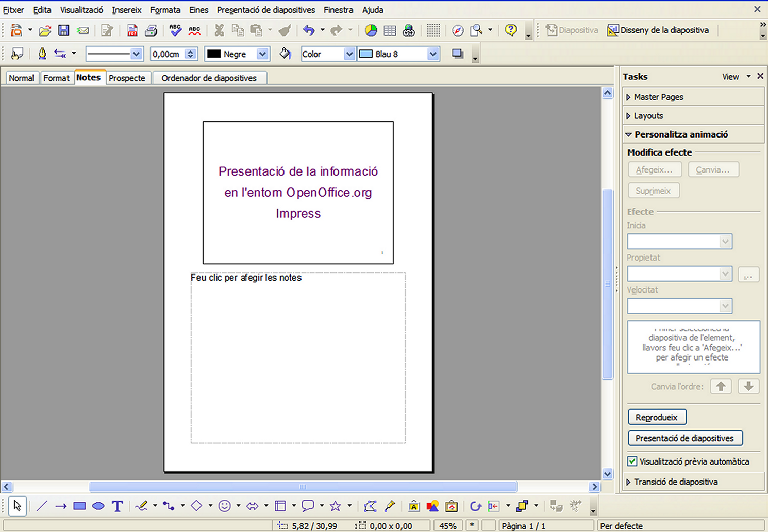The image size is (768, 532).
Task: Insert a spreadsheet table
Action: pos(390,30)
